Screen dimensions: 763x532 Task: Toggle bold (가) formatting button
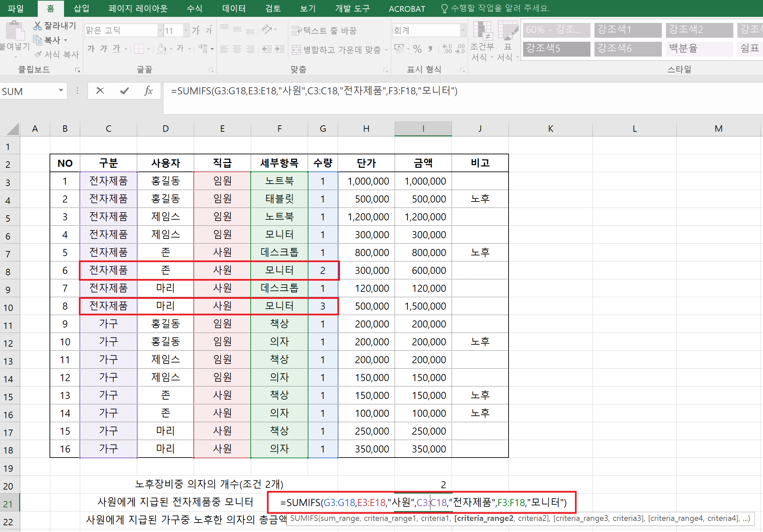(x=91, y=49)
